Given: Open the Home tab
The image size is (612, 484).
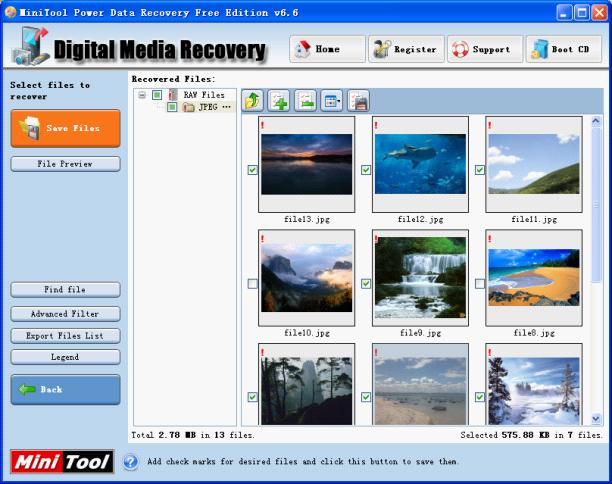Looking at the screenshot, I should 327,49.
